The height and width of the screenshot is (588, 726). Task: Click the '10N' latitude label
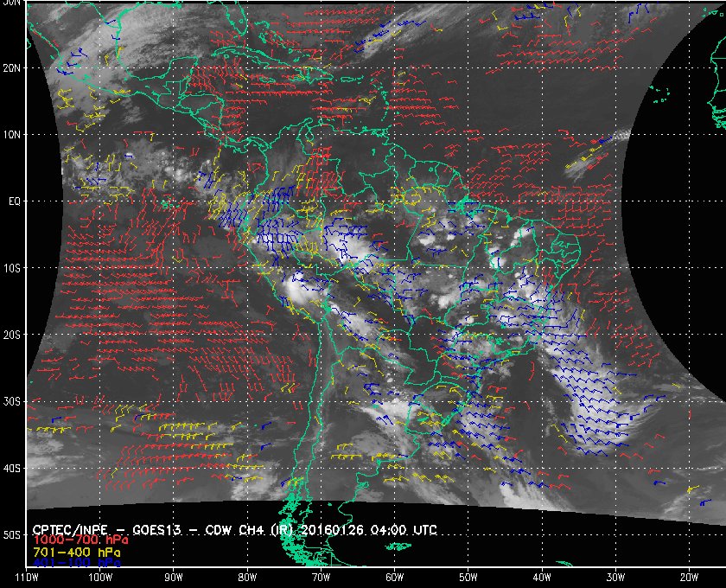click(x=12, y=135)
